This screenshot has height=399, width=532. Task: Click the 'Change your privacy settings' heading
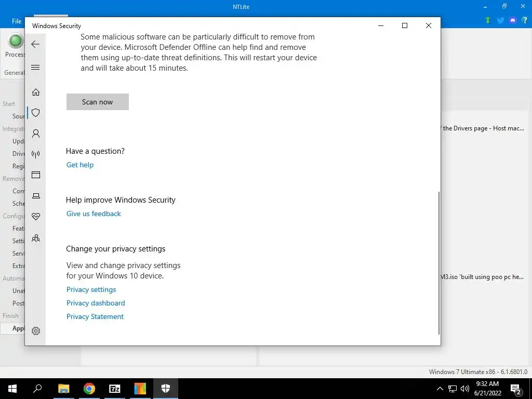[116, 249]
